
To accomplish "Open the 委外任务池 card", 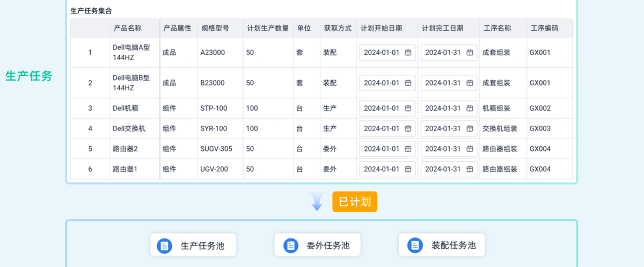I will [x=317, y=245].
